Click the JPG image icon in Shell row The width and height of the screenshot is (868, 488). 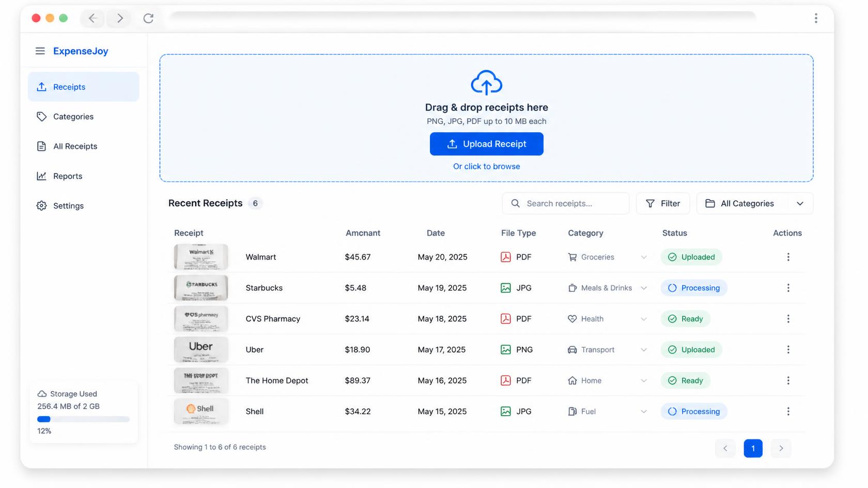(x=505, y=411)
